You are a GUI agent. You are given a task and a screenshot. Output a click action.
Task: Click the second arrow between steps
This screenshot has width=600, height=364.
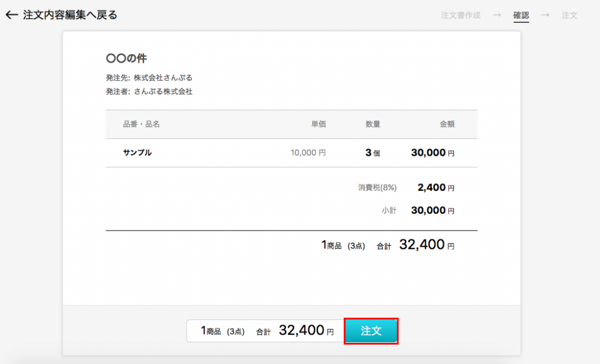click(546, 15)
